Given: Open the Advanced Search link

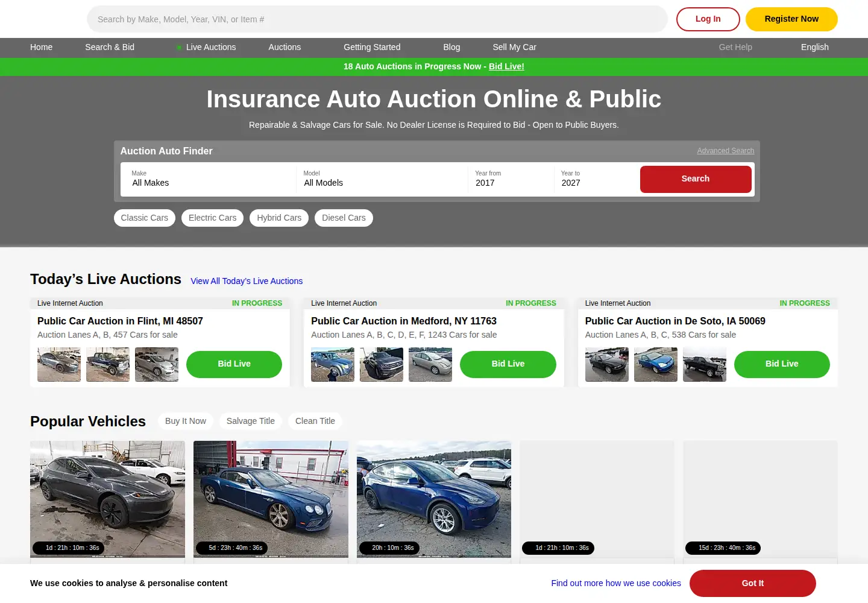Looking at the screenshot, I should [x=726, y=151].
